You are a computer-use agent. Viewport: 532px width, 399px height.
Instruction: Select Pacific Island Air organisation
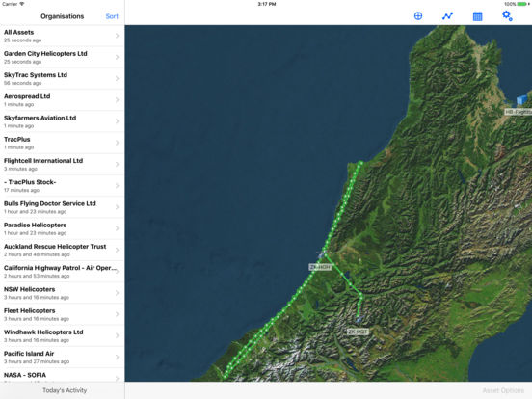click(x=62, y=357)
